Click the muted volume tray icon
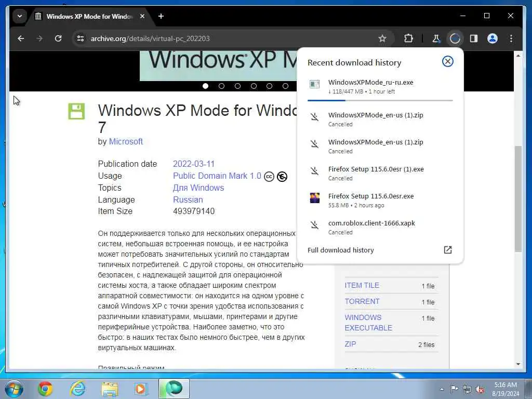Image resolution: width=532 pixels, height=399 pixels. pyautogui.click(x=480, y=390)
